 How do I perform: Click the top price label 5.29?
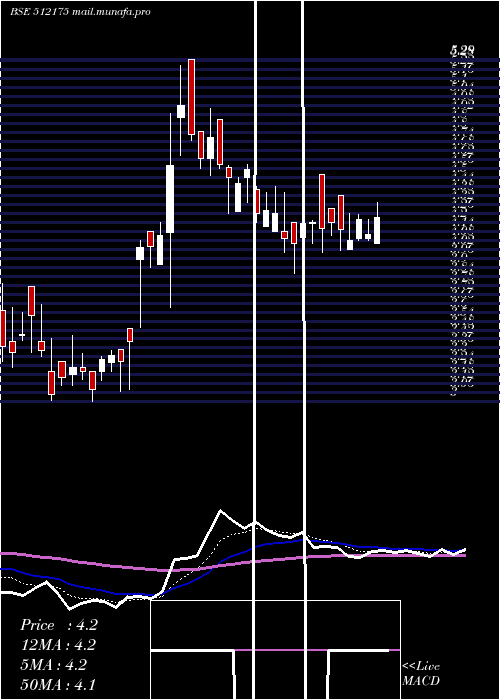[462, 50]
